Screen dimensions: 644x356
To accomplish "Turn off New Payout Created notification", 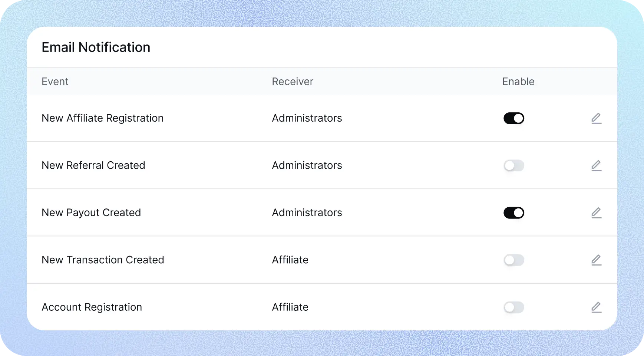I will click(513, 213).
